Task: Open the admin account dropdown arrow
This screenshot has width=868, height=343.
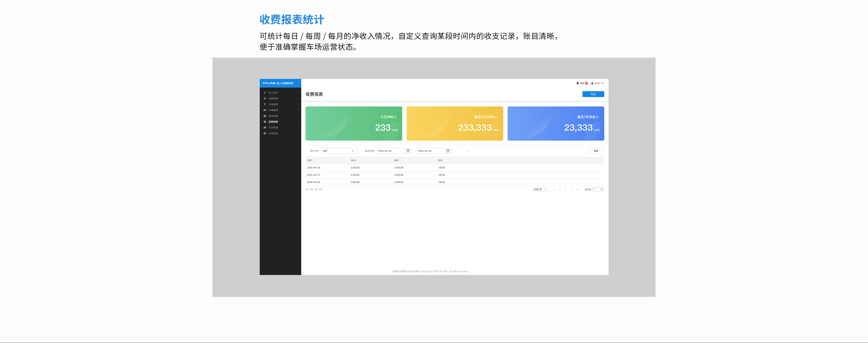Action: click(x=603, y=83)
